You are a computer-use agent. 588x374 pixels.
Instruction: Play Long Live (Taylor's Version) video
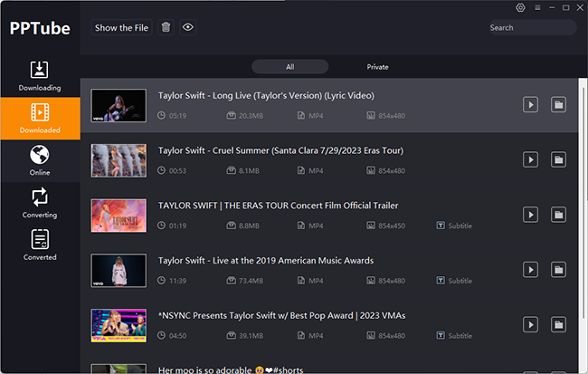pos(530,105)
